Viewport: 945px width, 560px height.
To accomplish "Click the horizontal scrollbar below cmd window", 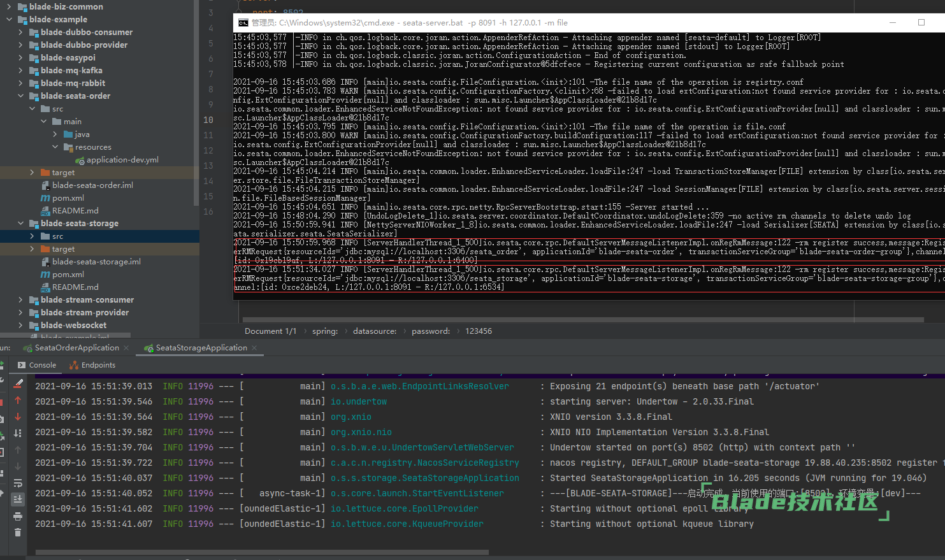I will pyautogui.click(x=583, y=320).
